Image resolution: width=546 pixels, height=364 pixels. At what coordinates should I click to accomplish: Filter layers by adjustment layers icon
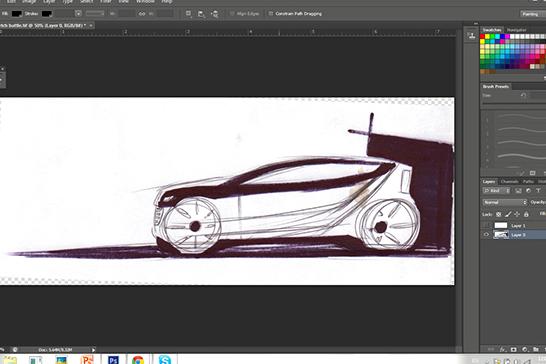(528, 191)
